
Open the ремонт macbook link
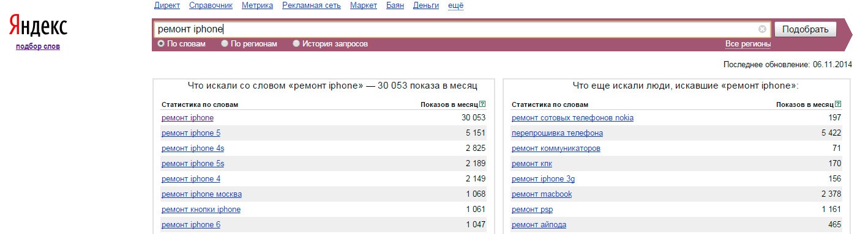tap(542, 194)
